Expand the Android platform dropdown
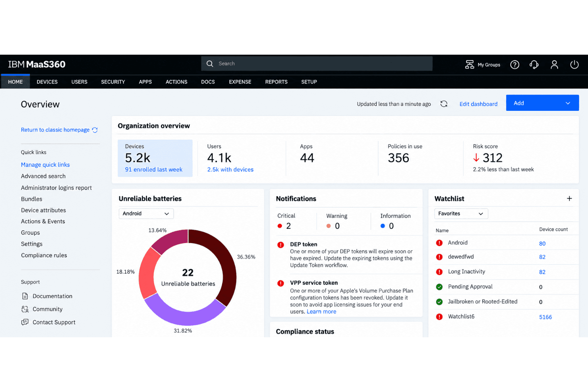This screenshot has height=392, width=588. [146, 214]
